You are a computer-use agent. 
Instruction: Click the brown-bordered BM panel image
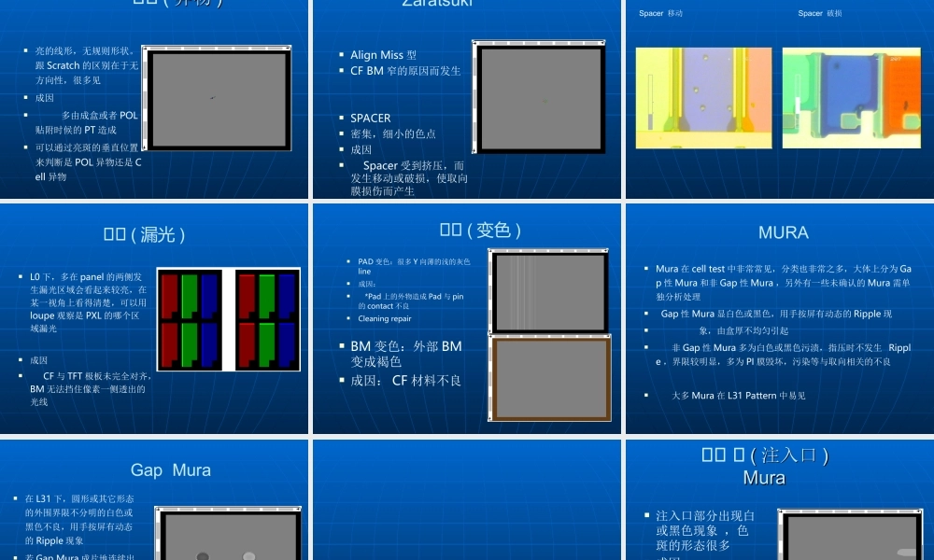tap(550, 379)
